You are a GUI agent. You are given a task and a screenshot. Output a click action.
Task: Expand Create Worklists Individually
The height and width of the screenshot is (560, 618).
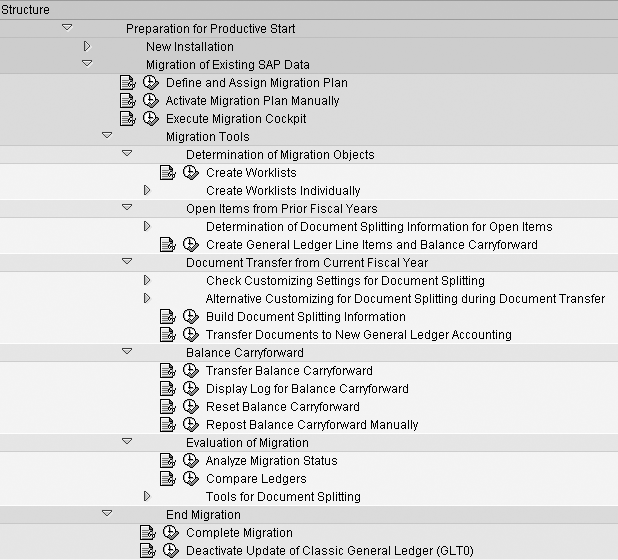pyautogui.click(x=147, y=190)
